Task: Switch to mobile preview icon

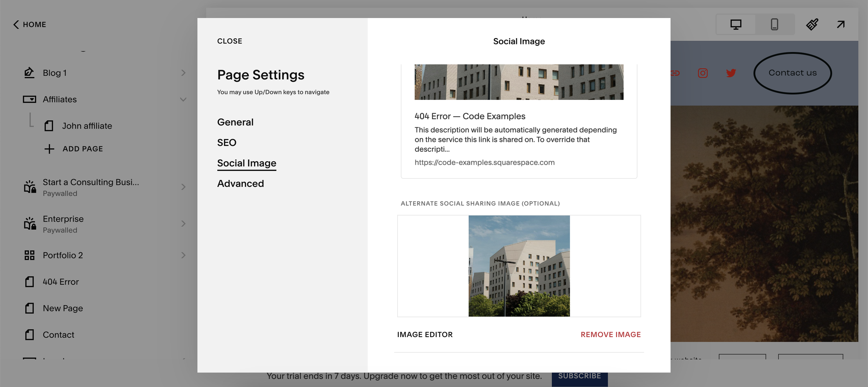Action: [774, 24]
